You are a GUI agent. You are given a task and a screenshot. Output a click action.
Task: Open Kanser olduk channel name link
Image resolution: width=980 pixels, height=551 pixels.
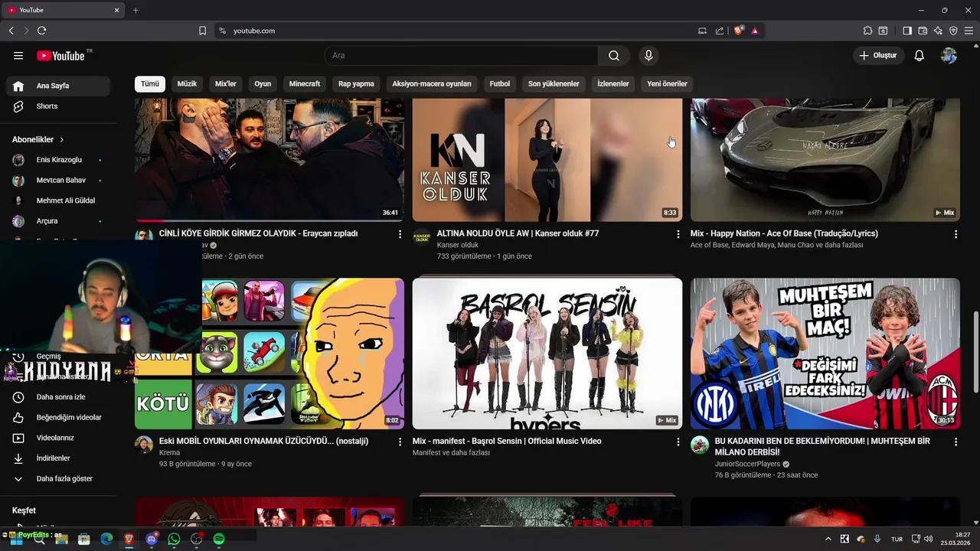[458, 245]
